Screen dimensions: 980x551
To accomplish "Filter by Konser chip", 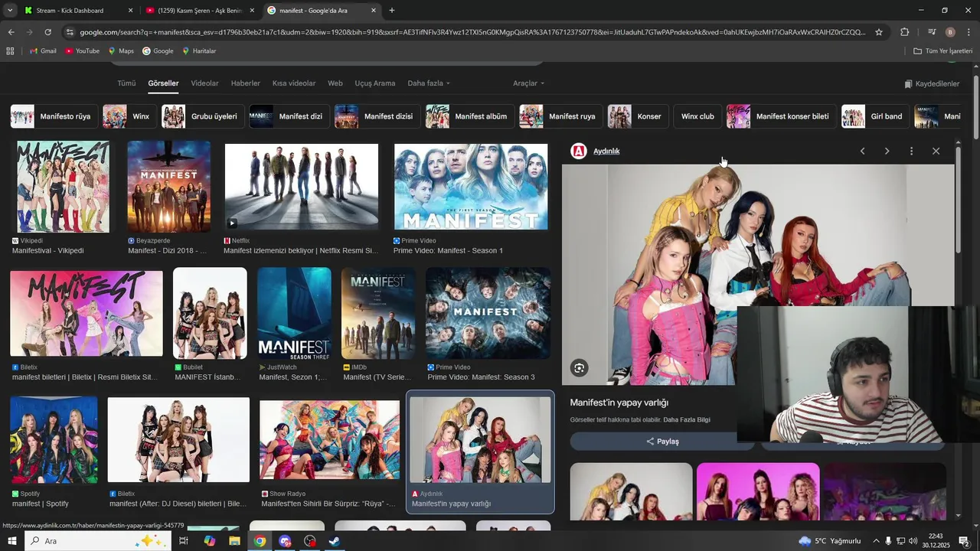I will coord(638,116).
